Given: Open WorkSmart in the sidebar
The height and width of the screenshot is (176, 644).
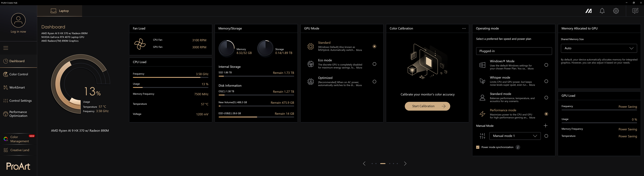Looking at the screenshot, I should point(19,88).
